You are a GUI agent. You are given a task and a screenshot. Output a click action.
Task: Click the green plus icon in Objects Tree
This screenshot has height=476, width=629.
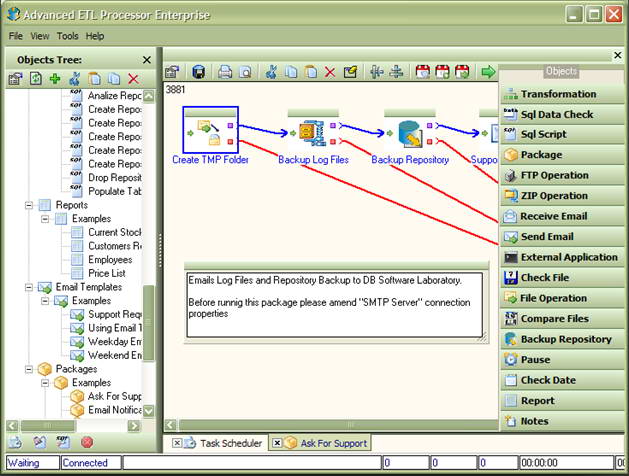[55, 79]
